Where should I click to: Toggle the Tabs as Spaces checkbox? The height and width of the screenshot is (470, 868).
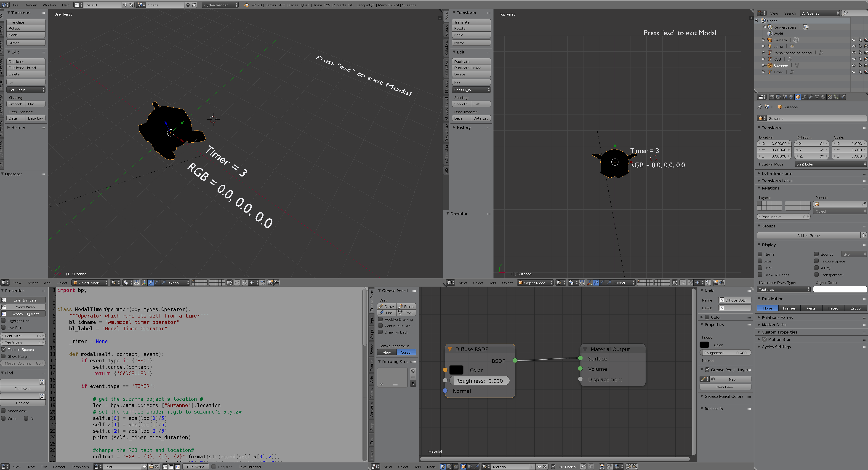tap(4, 349)
